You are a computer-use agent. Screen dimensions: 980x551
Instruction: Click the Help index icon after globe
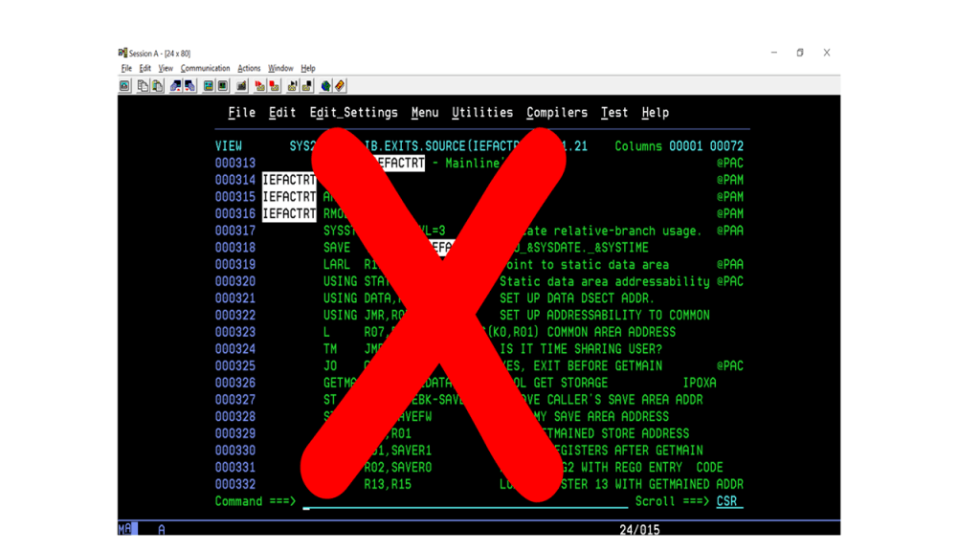pos(340,85)
